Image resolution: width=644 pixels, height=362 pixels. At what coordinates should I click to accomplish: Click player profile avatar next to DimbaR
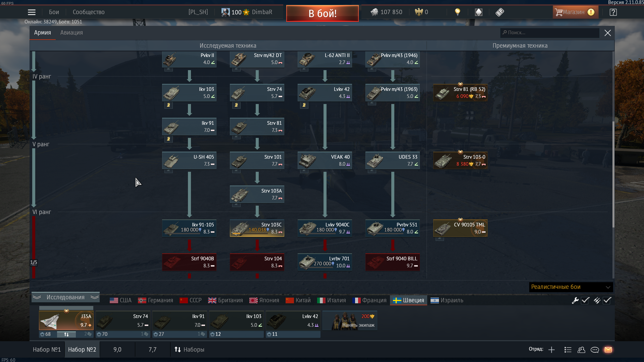point(226,12)
